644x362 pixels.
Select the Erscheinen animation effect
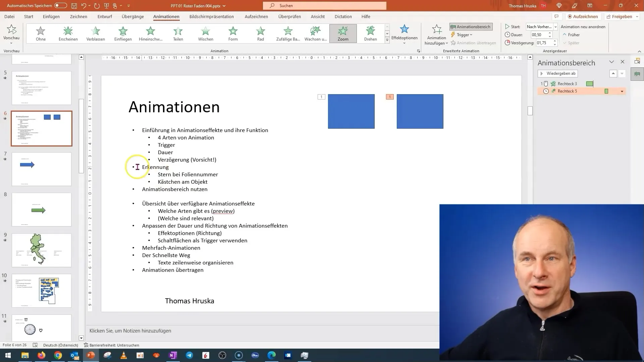[x=68, y=34]
